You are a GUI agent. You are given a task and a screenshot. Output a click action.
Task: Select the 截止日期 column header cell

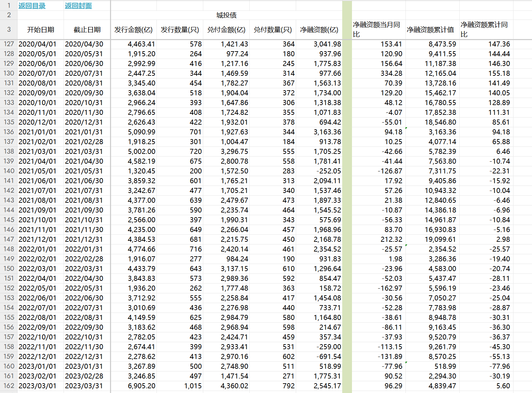pyautogui.click(x=87, y=30)
